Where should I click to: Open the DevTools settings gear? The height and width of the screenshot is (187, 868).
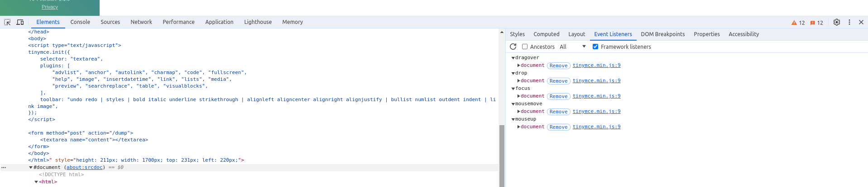[837, 22]
